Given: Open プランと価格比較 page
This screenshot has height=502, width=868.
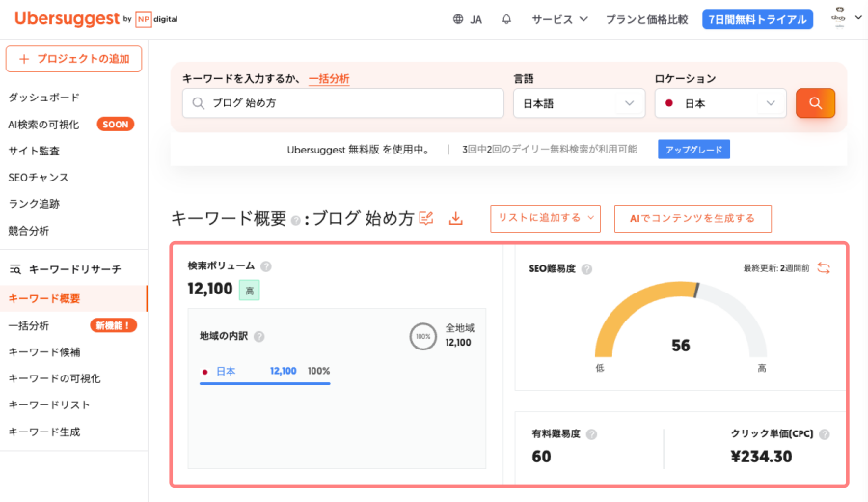Looking at the screenshot, I should 646,19.
